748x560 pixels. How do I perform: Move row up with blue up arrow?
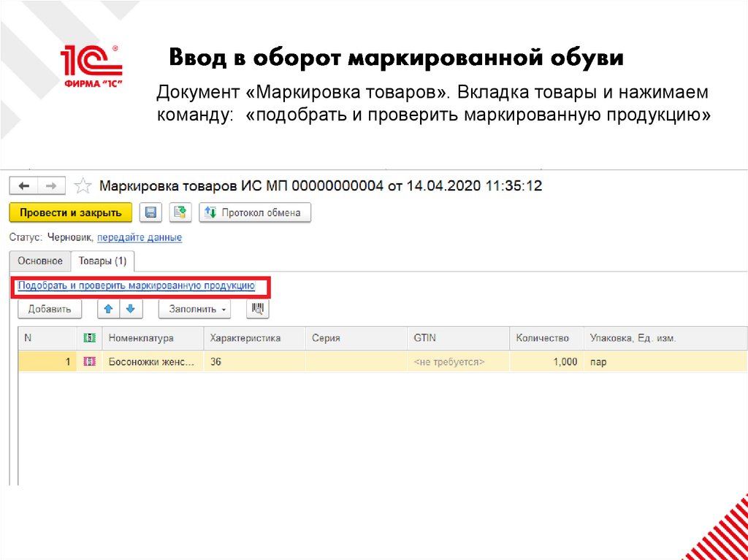[x=108, y=309]
